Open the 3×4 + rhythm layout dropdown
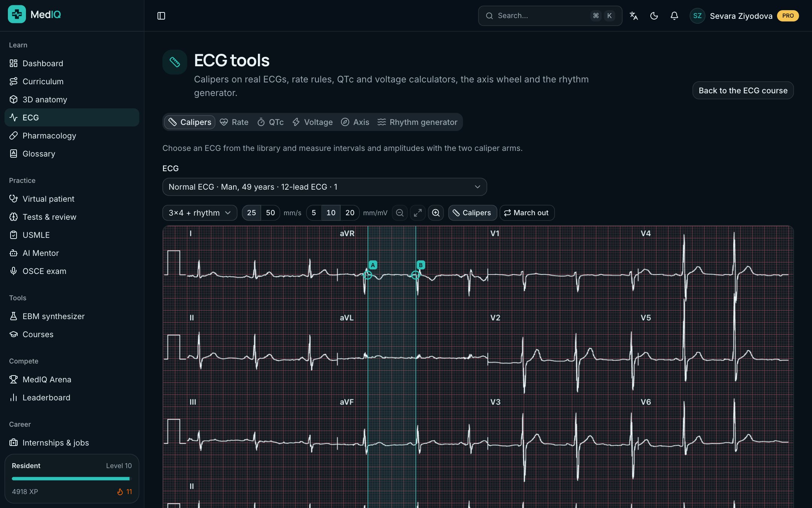 200,213
